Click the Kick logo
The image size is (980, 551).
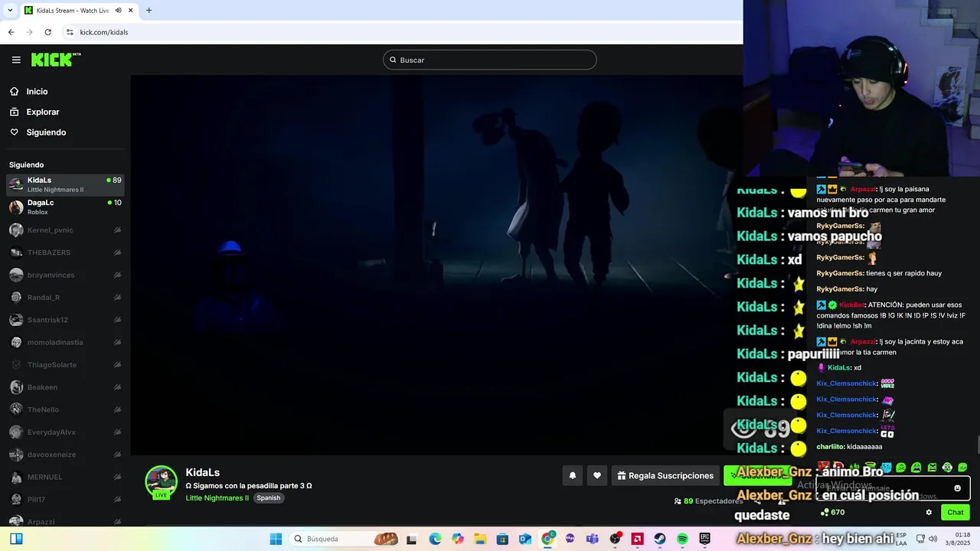(56, 60)
